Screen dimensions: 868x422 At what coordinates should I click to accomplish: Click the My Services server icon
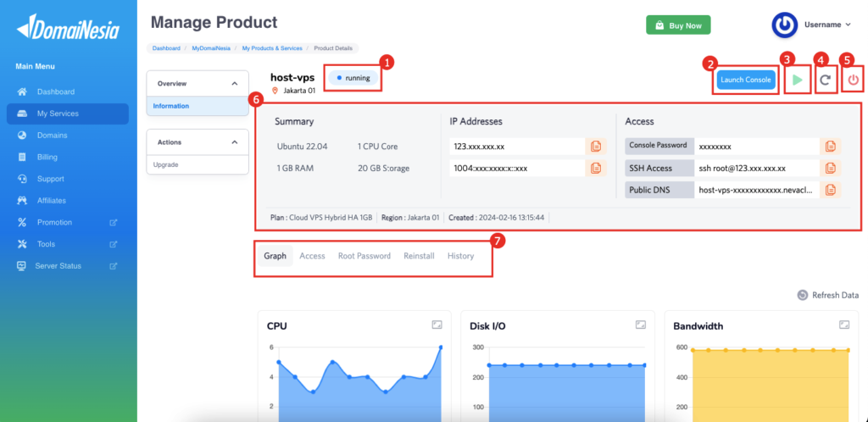click(x=22, y=114)
